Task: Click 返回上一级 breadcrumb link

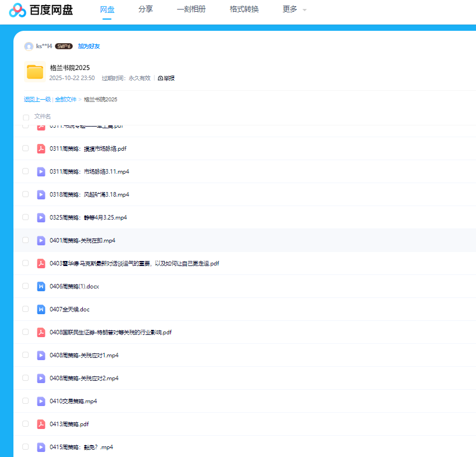Action: [37, 100]
